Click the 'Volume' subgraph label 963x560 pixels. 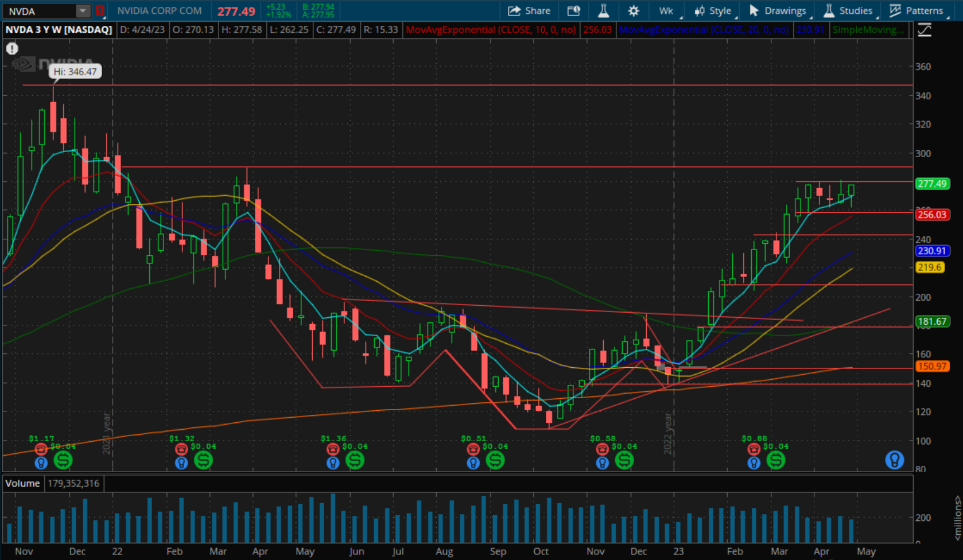coord(22,483)
